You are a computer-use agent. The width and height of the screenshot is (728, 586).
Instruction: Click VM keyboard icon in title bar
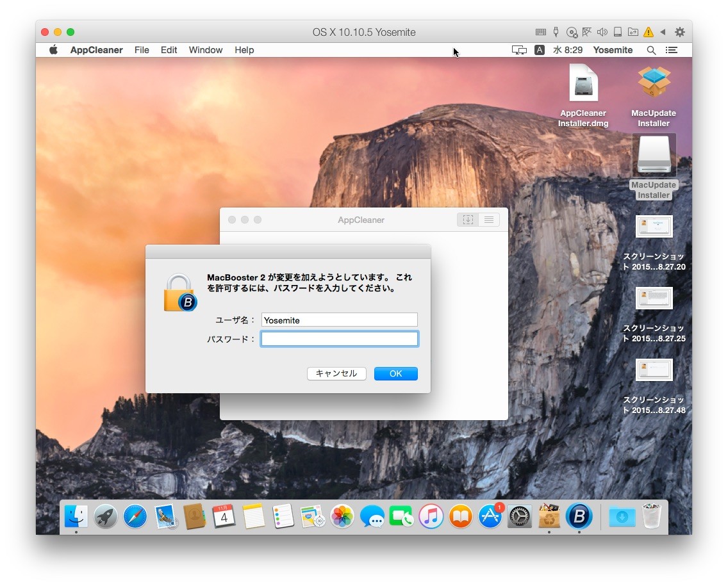click(540, 32)
